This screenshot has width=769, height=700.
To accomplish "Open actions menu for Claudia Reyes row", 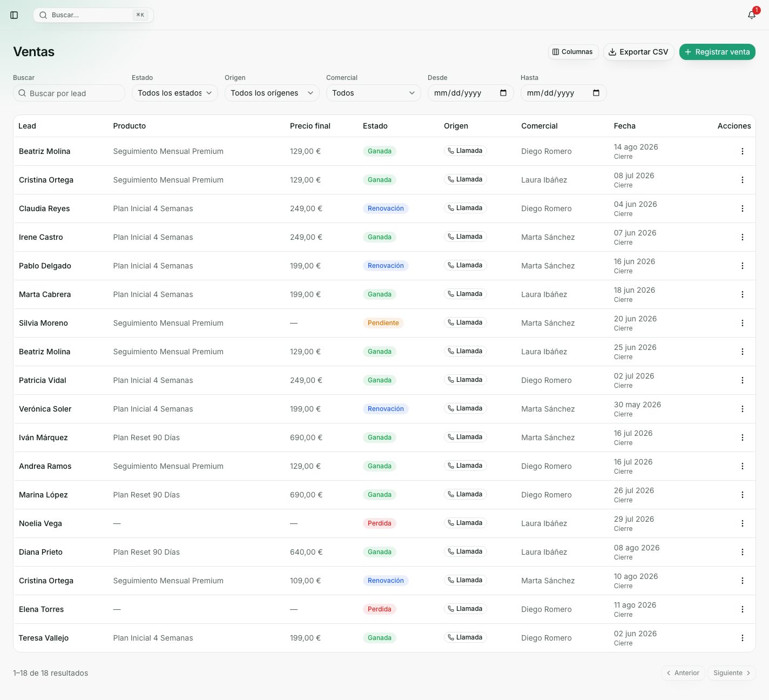I will point(743,208).
